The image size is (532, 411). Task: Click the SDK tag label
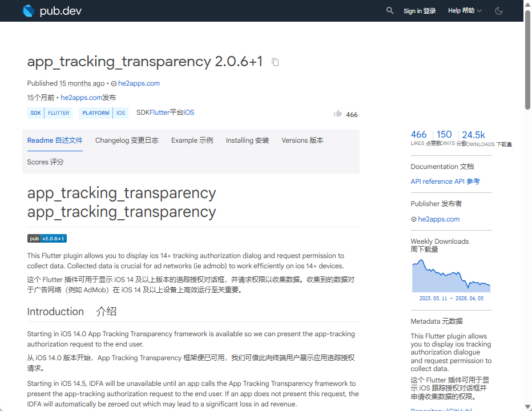click(x=35, y=113)
